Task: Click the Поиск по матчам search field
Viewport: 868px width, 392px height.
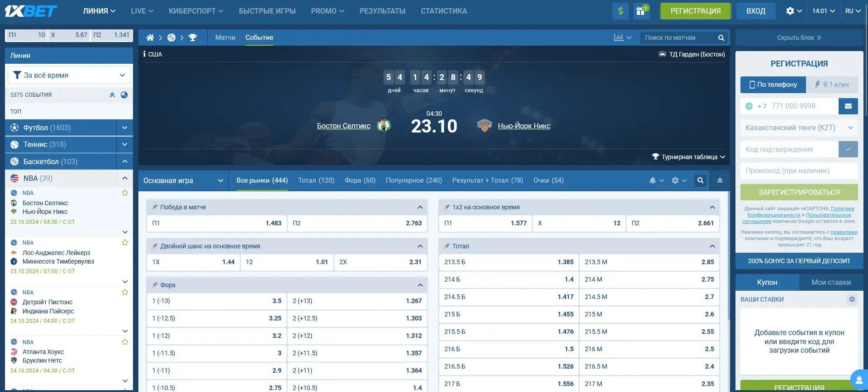Action: [x=678, y=38]
